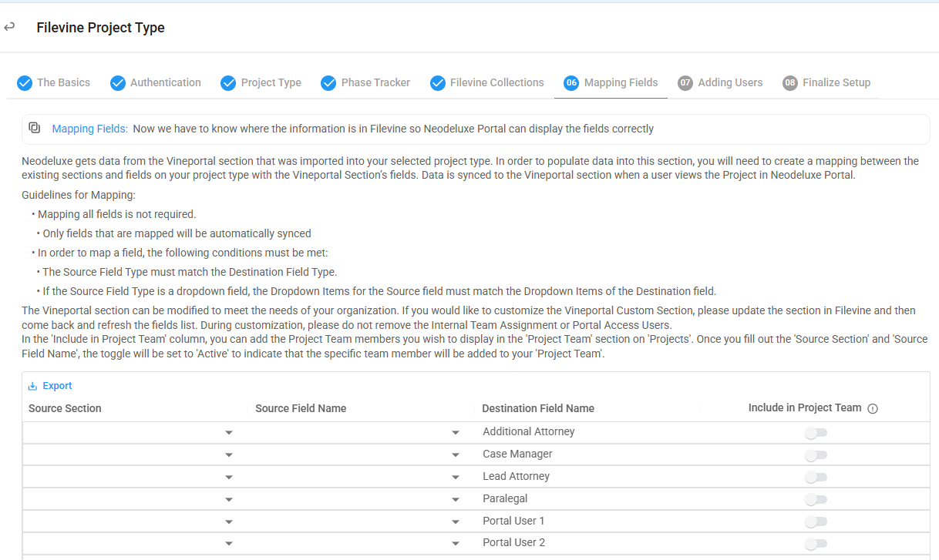Open the Filevine Collections tab
The height and width of the screenshot is (560, 939).
click(x=487, y=82)
